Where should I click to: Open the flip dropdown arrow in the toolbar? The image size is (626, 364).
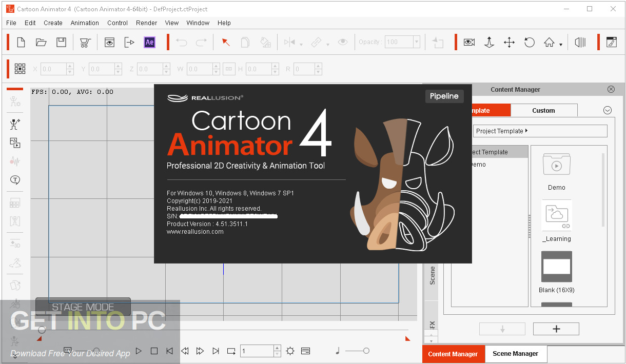pyautogui.click(x=301, y=45)
